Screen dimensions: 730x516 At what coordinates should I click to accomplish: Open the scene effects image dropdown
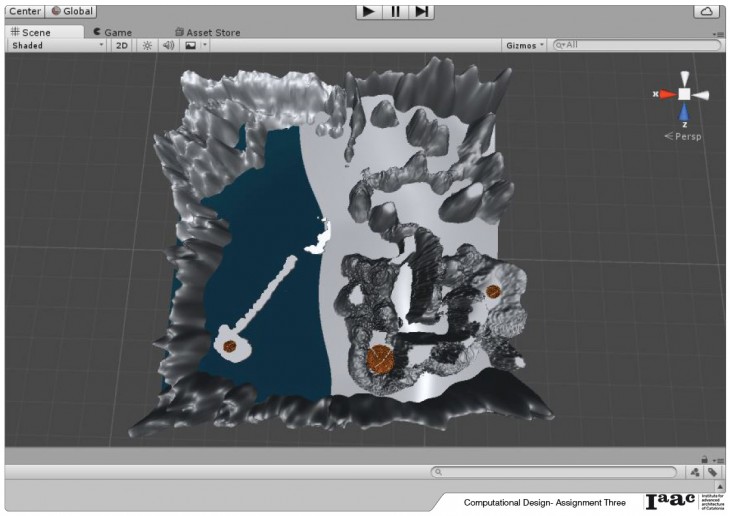196,45
